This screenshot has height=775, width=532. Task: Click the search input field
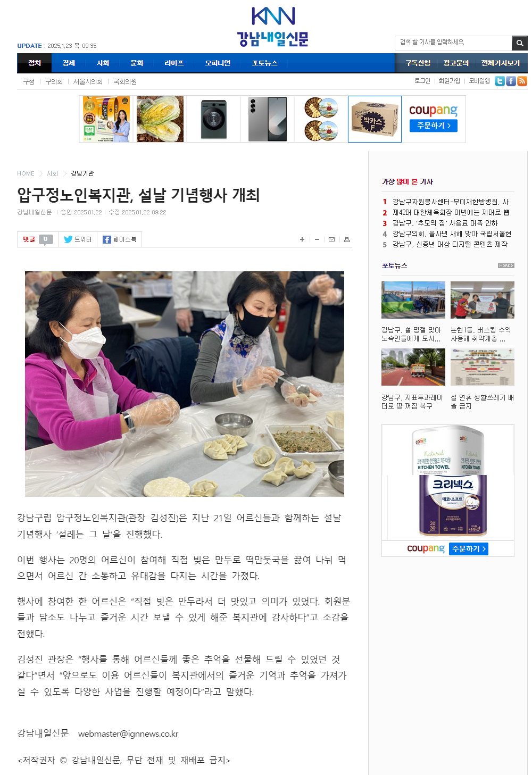[x=453, y=43]
